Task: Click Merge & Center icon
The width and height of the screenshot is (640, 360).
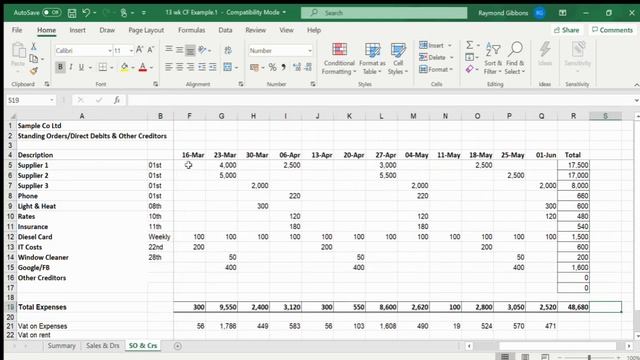Action: tap(228, 67)
